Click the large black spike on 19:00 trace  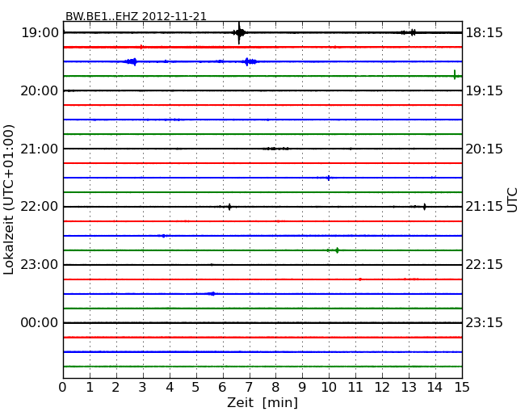tap(239, 33)
